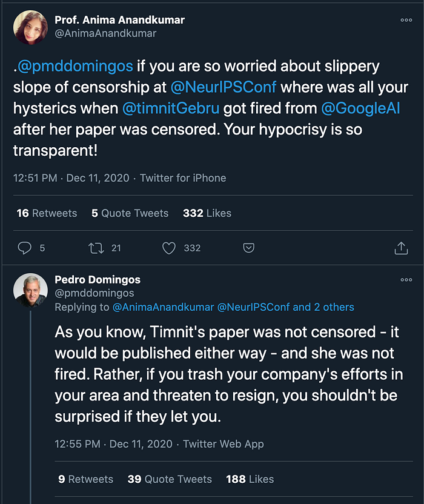Click the pocket save icon beside heart
The image size is (424, 504).
pos(248,248)
